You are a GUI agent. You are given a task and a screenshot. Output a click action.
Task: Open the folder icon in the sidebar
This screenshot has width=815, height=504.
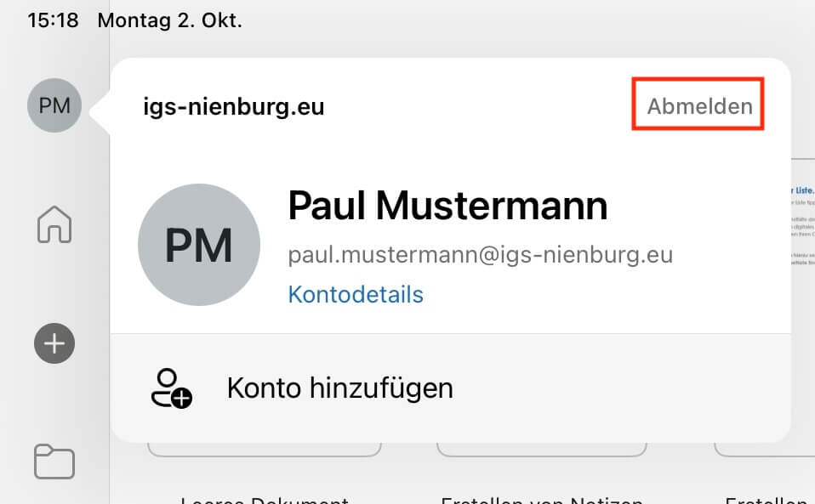54,462
